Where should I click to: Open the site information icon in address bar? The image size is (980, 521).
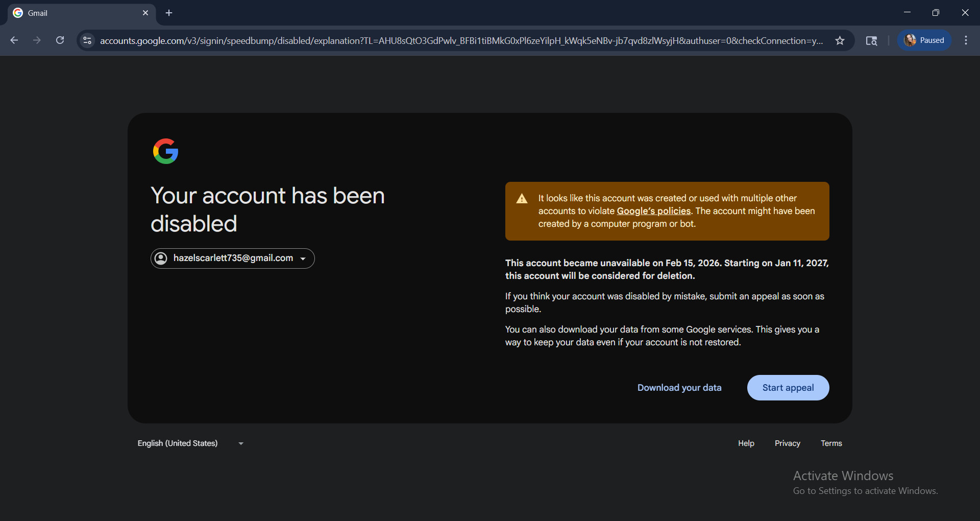pos(87,40)
